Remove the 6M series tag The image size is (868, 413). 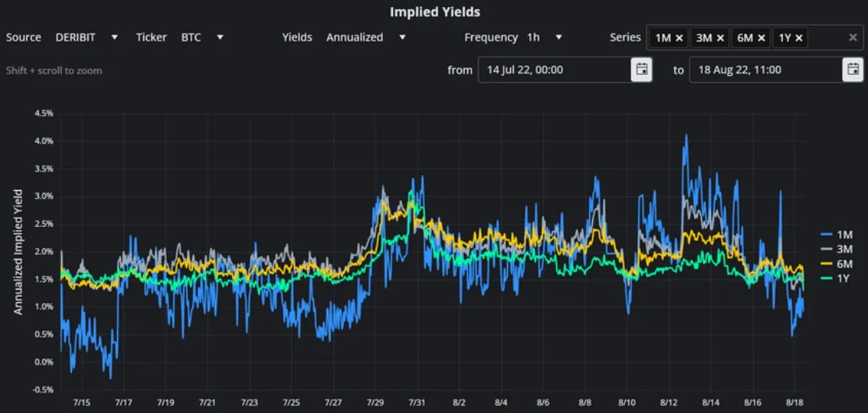761,38
